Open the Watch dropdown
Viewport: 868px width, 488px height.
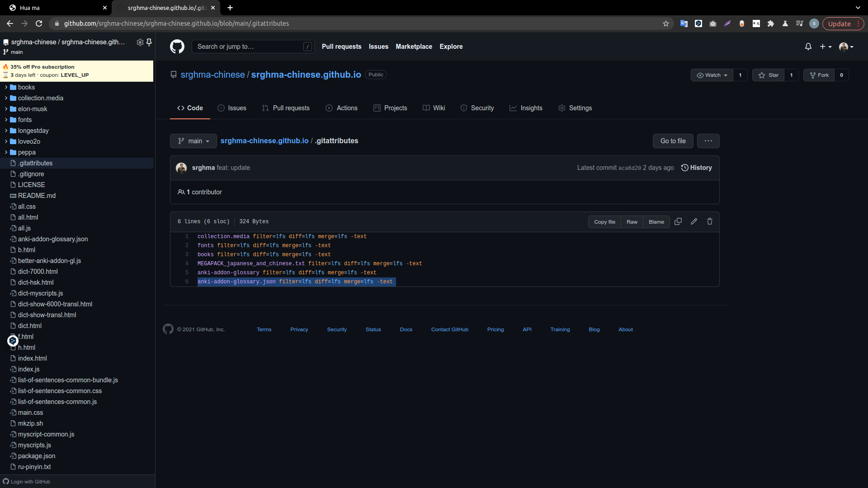[712, 75]
